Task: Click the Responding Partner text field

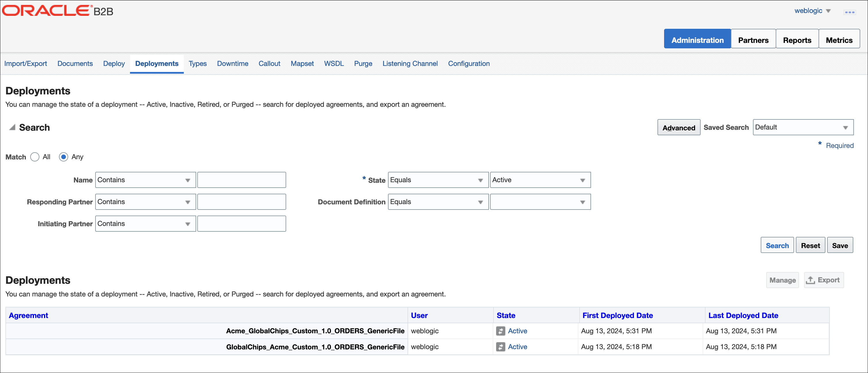Action: tap(242, 202)
